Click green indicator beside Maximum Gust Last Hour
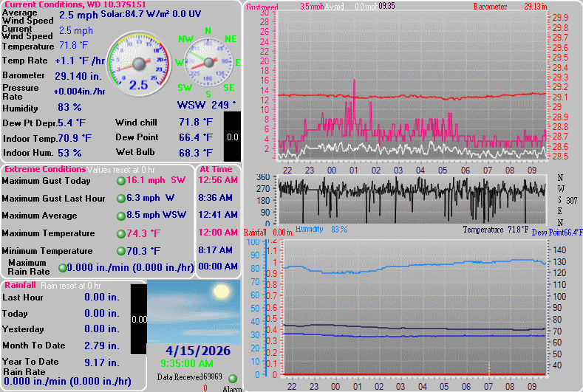Screen dimensions: 583x392 point(120,199)
